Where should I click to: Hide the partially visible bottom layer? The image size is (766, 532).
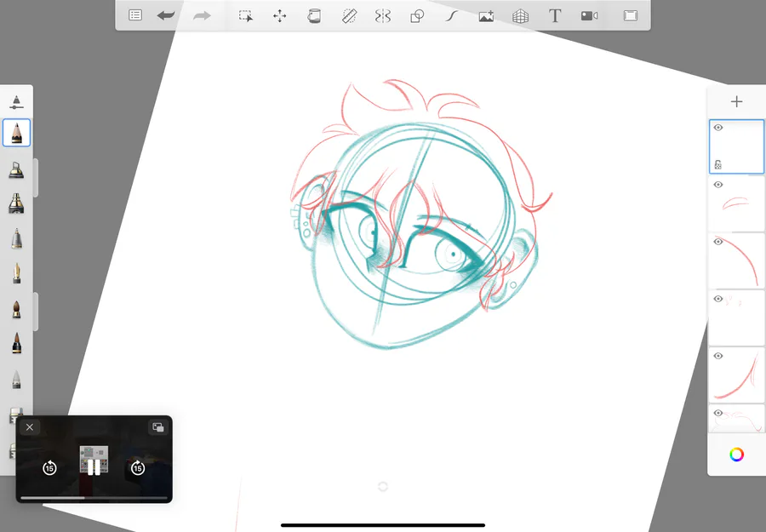click(x=718, y=414)
